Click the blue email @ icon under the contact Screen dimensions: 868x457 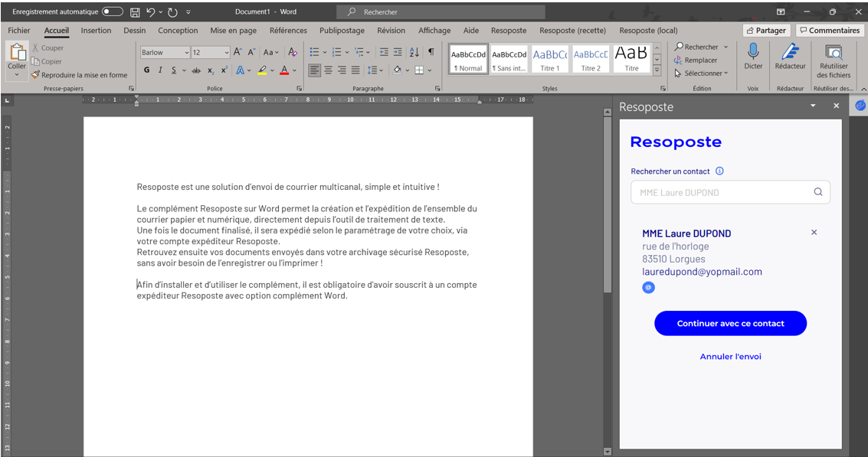pyautogui.click(x=648, y=287)
